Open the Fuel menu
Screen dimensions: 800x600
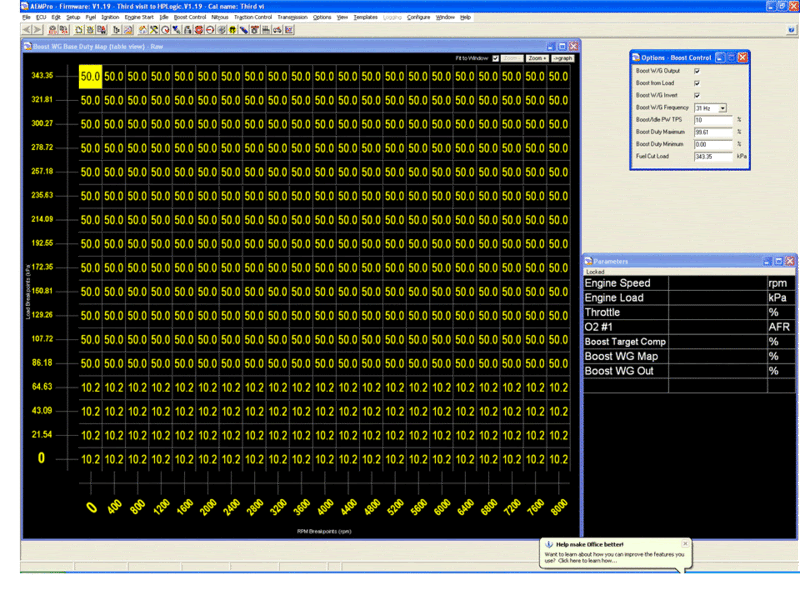tap(91, 17)
